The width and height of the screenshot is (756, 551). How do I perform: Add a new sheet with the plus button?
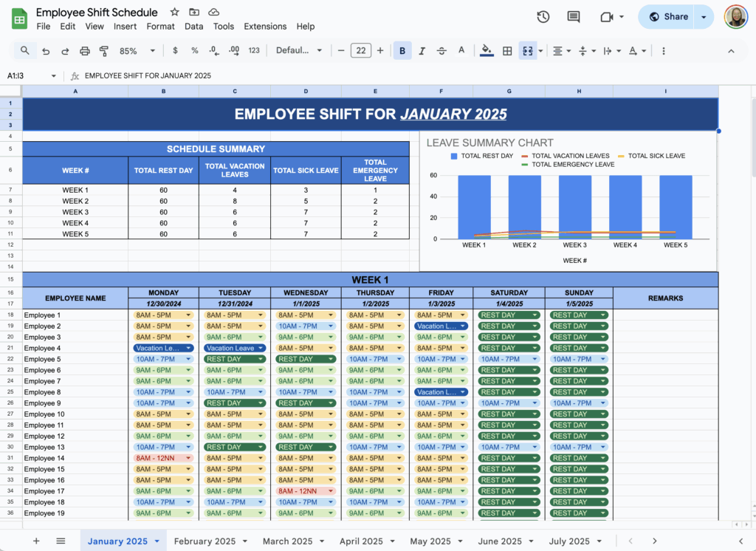pyautogui.click(x=35, y=541)
